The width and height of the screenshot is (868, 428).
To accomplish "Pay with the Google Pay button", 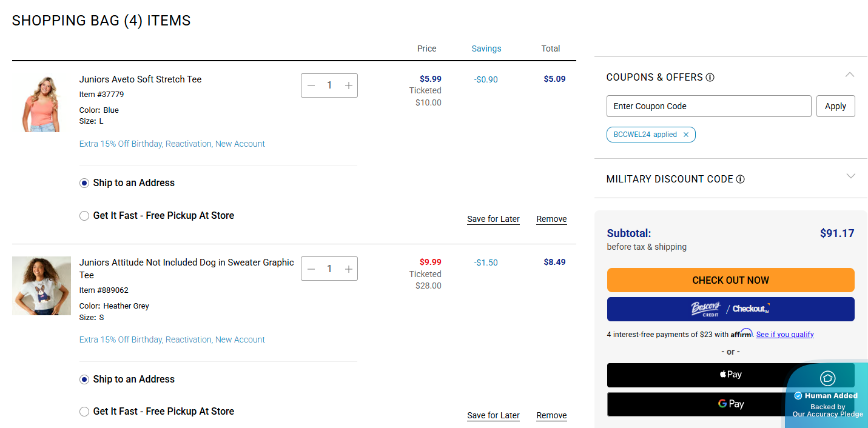I will point(698,404).
